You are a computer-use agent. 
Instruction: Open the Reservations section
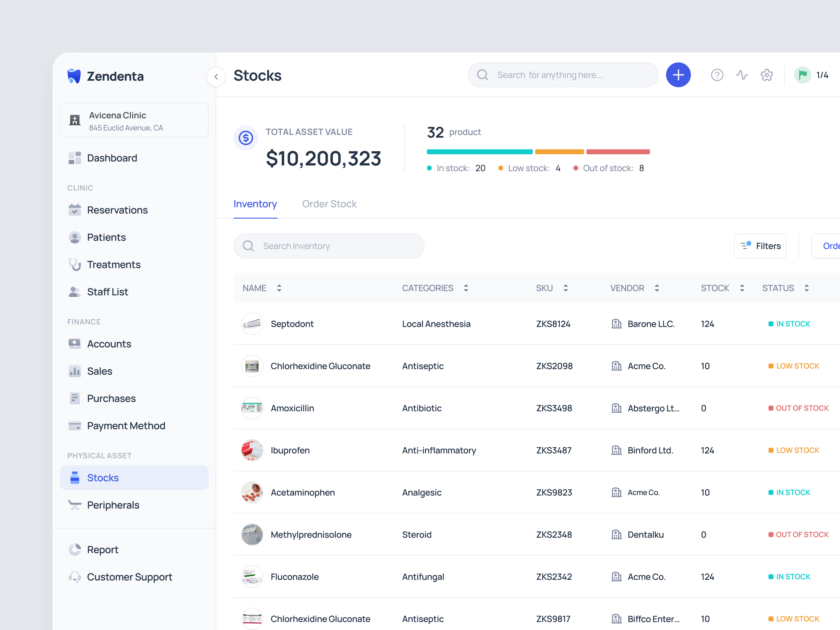pyautogui.click(x=117, y=210)
